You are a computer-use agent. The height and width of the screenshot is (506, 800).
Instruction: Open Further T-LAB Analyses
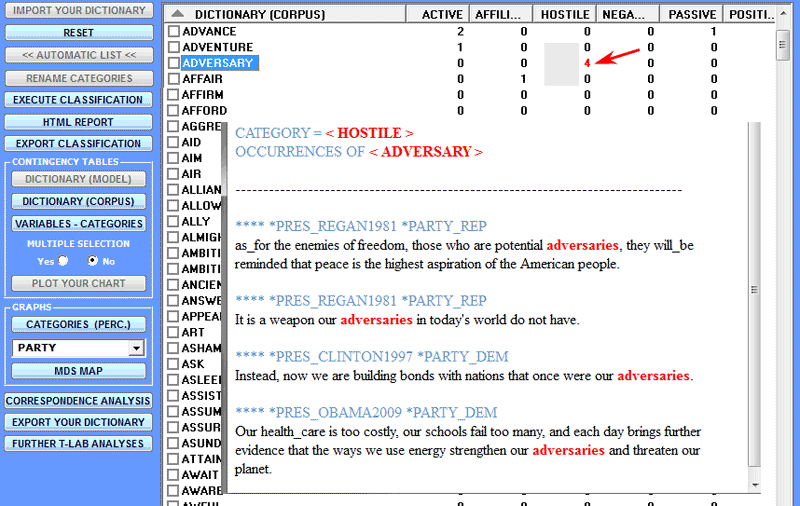[x=79, y=444]
